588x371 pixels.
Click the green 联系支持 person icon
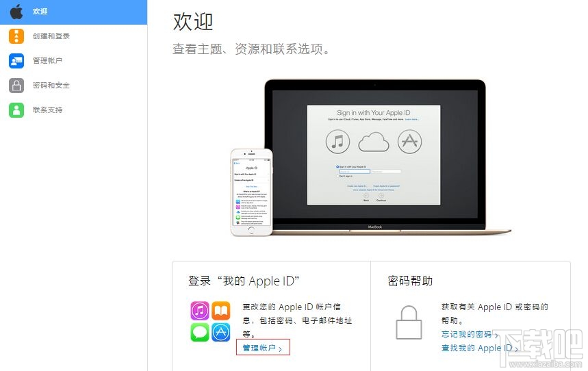pos(16,110)
